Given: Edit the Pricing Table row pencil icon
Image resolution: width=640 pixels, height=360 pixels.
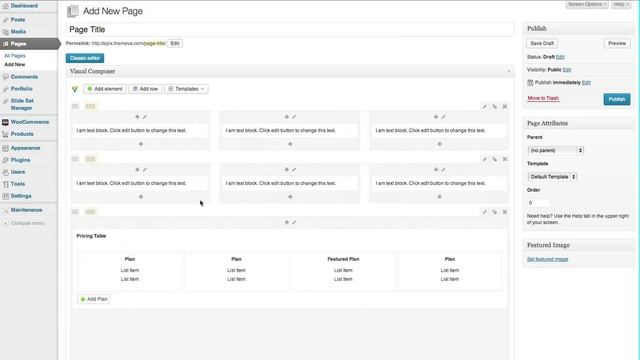Looking at the screenshot, I should coord(484,212).
